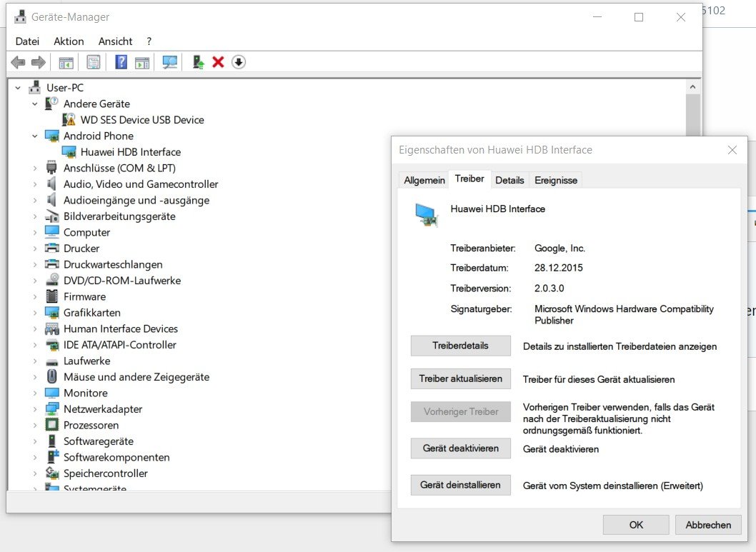Screen dimensions: 756x552
Task: Open the Aktion menu
Action: pos(69,41)
